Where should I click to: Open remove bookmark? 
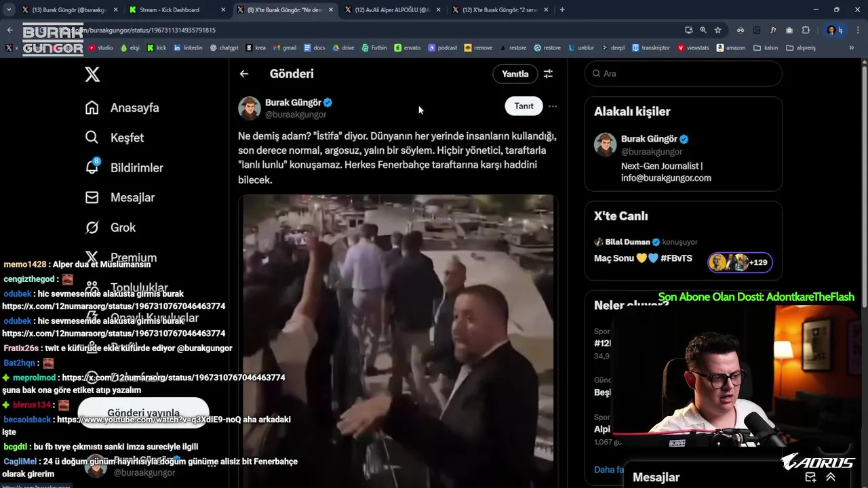tap(478, 47)
